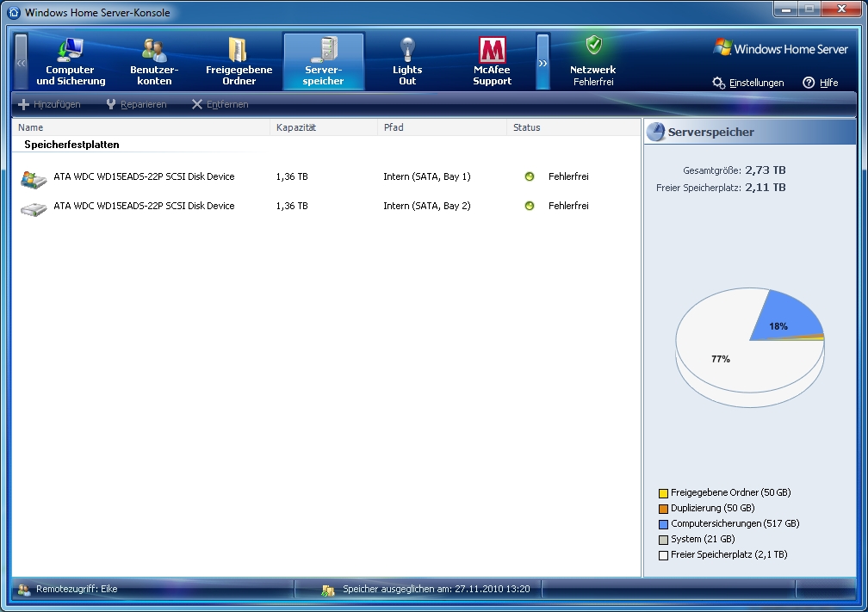The height and width of the screenshot is (612, 868).
Task: Click the yellow Freigegebene Ordner legend swatch
Action: click(663, 493)
